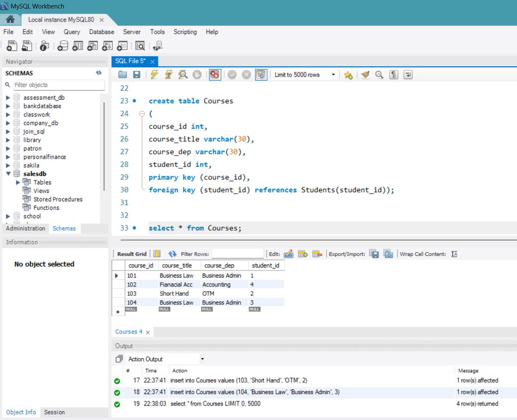The height and width of the screenshot is (420, 517).
Task: Open the Database menu
Action: tap(102, 32)
